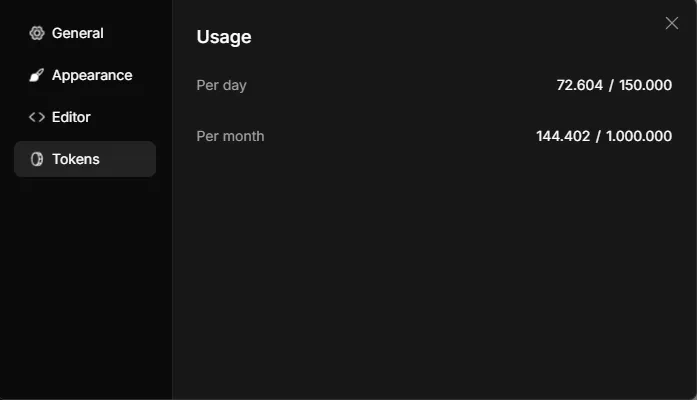697x400 pixels.
Task: Select the monthly usage value 144.402
Action: coord(563,136)
